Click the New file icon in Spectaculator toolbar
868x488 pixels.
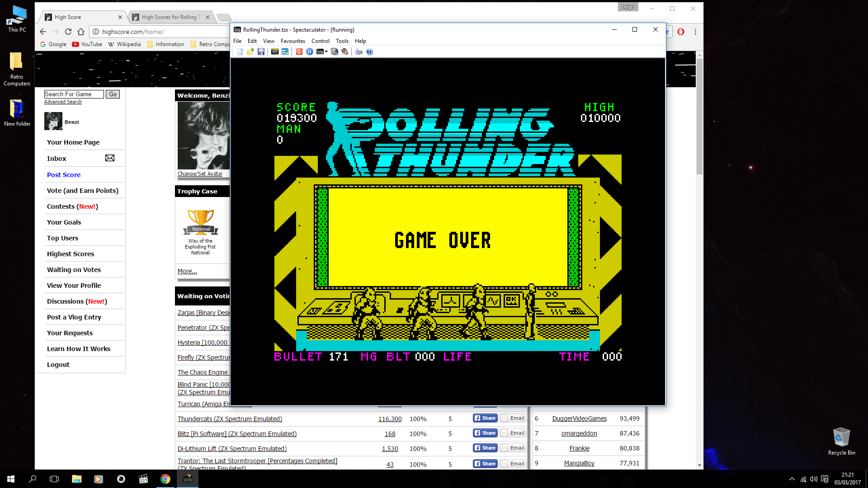(240, 52)
